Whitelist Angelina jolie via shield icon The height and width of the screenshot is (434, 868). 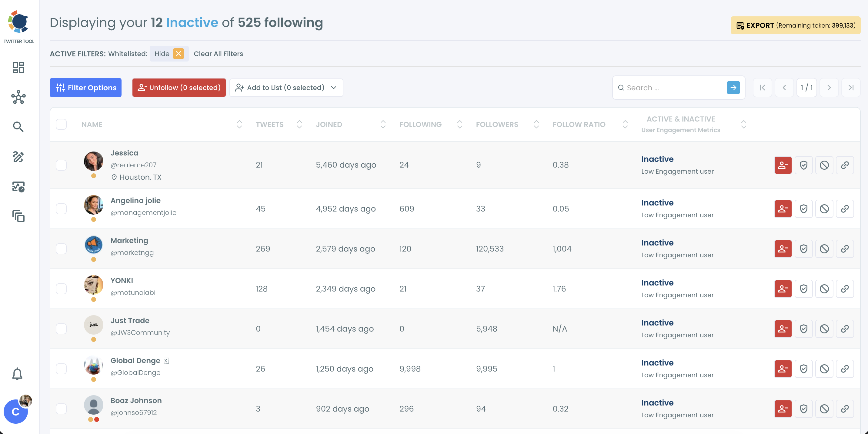pos(804,209)
